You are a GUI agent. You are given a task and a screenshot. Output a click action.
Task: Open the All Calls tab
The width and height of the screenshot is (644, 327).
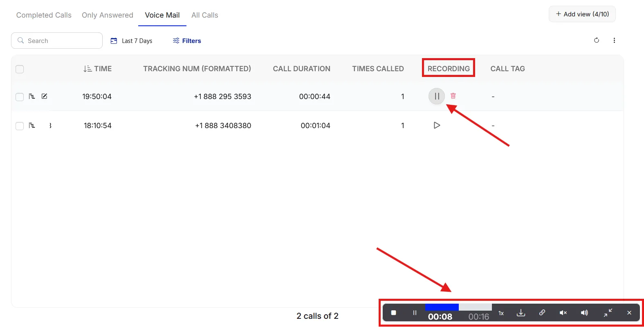tap(205, 15)
